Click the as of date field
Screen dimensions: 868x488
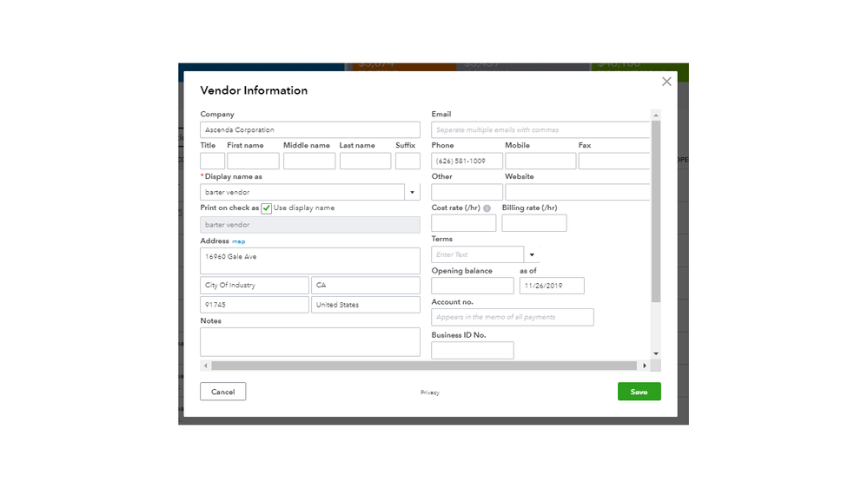coord(552,286)
